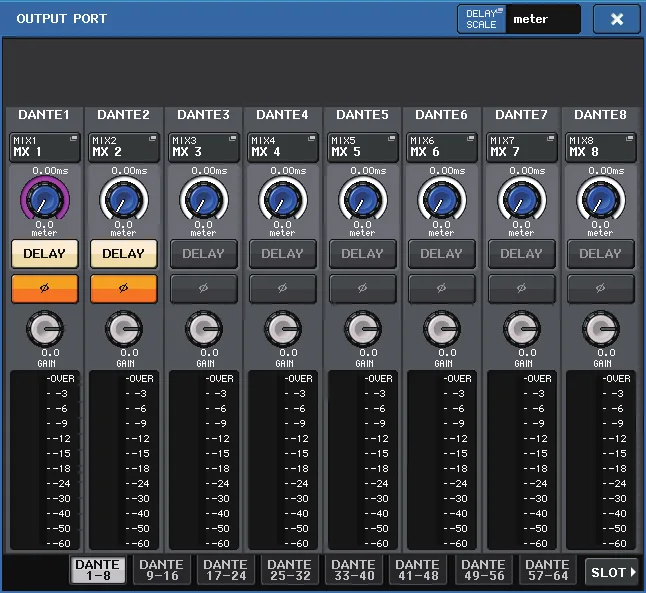Open MIX7 MX 7 patch selector

[x=522, y=147]
